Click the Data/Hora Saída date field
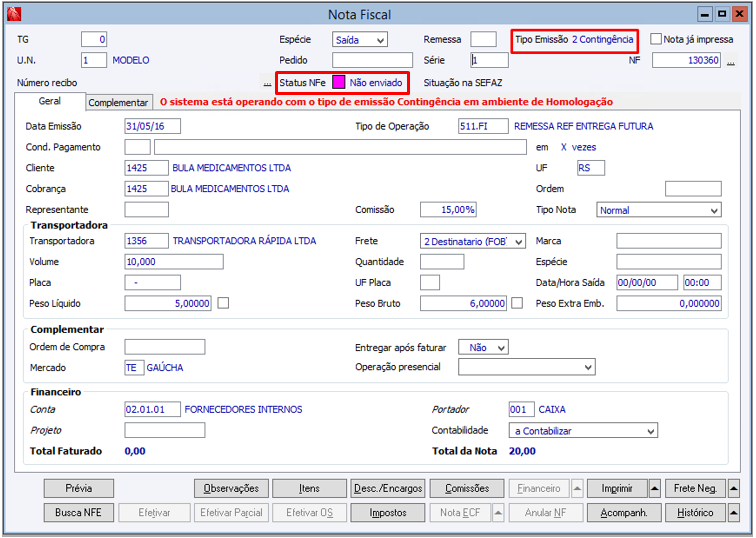The height and width of the screenshot is (538, 756). tap(648, 282)
